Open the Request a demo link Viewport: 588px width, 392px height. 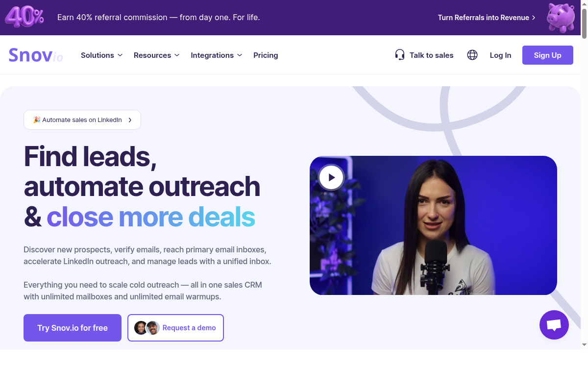[x=175, y=328]
